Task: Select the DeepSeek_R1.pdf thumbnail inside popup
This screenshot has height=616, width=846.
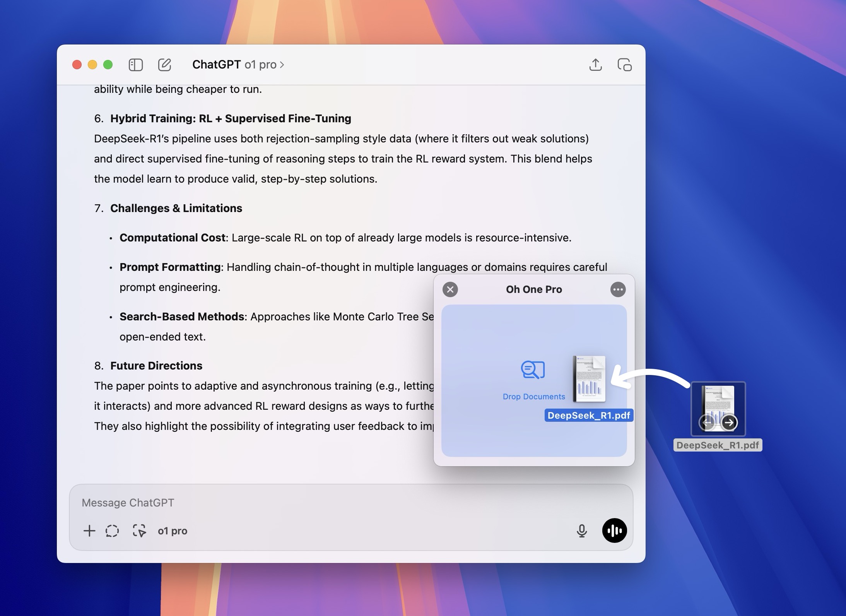Action: click(589, 379)
